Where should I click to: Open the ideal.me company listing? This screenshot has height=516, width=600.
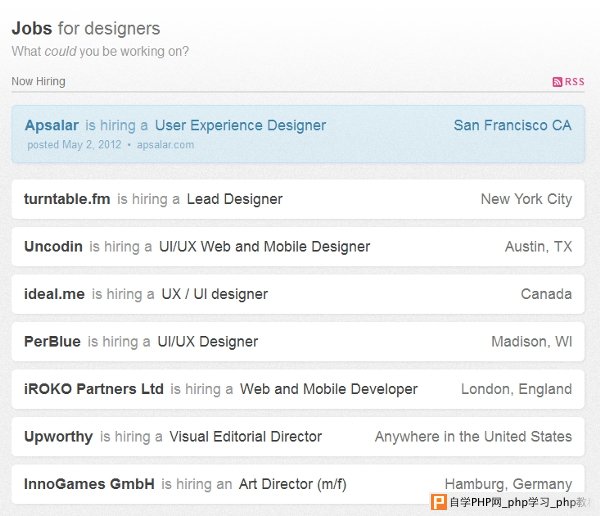pyautogui.click(x=54, y=294)
